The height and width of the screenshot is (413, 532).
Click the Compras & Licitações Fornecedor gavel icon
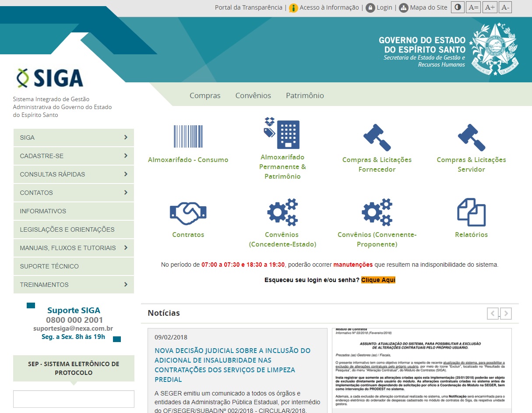(377, 137)
